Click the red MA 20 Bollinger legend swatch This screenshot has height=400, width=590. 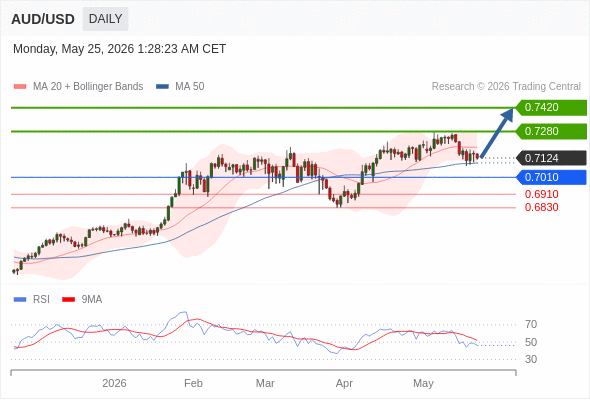click(x=20, y=87)
